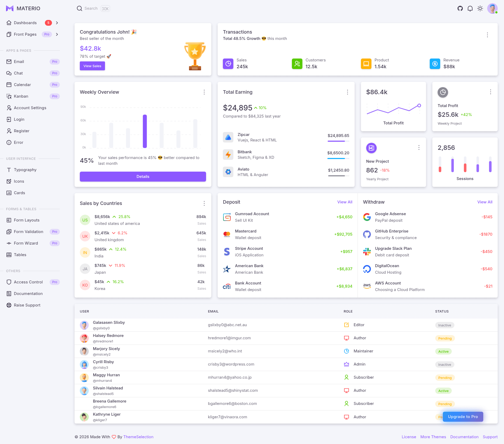Open the New Project card options menu

tap(419, 147)
